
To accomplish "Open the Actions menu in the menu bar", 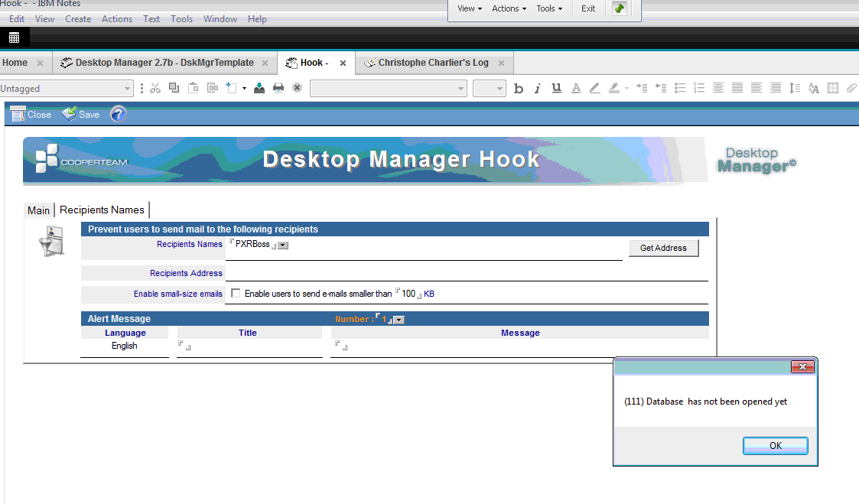I will pos(116,19).
